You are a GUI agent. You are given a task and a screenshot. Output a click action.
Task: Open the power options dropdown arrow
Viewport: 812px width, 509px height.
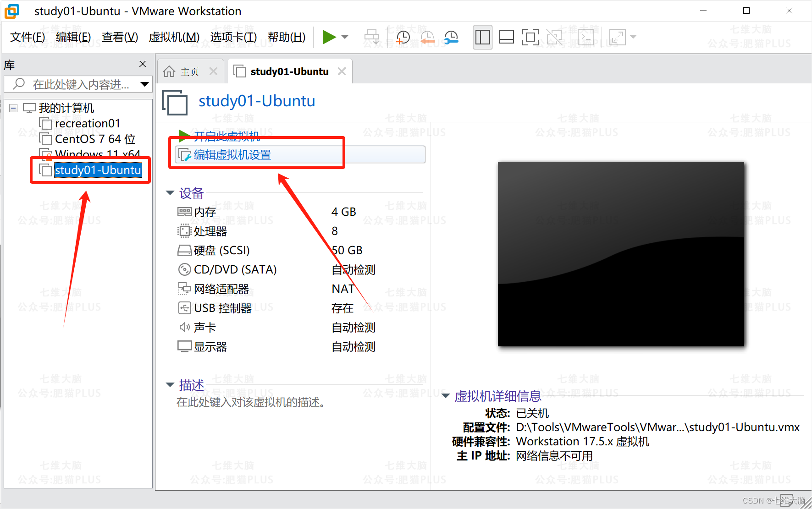pos(345,37)
